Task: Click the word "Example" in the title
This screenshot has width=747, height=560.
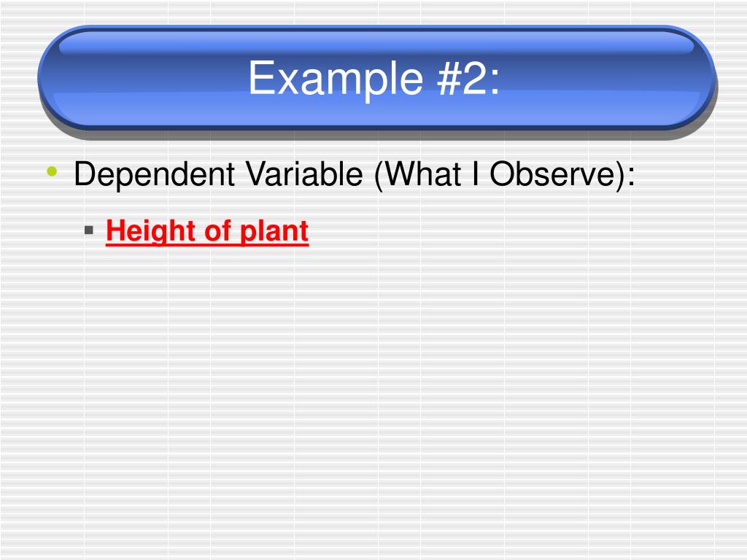Action: pos(336,77)
